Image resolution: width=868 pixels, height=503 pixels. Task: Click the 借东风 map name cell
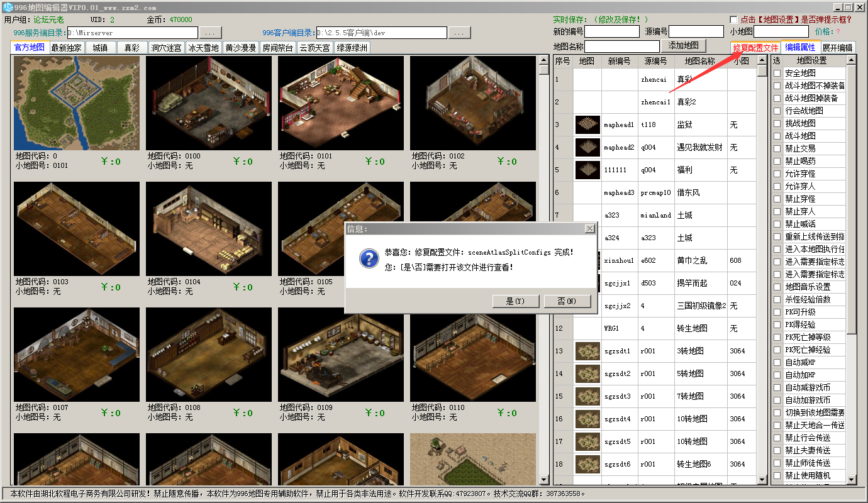click(701, 192)
